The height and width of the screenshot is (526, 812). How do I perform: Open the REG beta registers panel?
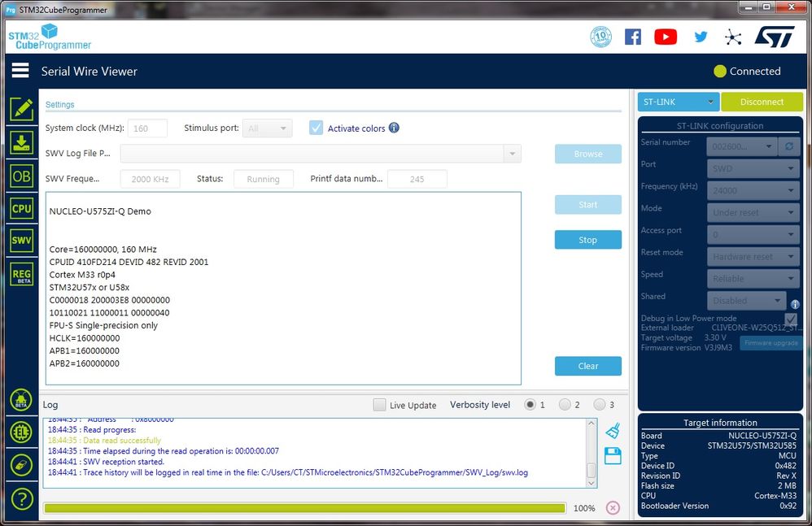click(x=21, y=274)
